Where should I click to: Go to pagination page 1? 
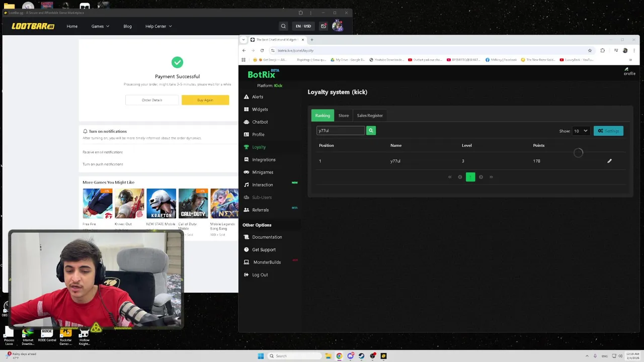click(x=470, y=177)
